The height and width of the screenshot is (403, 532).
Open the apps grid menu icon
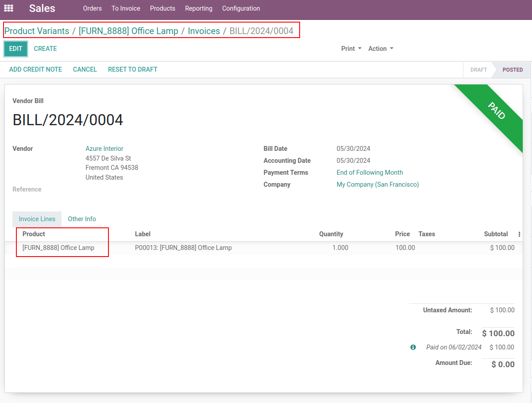[x=8, y=8]
